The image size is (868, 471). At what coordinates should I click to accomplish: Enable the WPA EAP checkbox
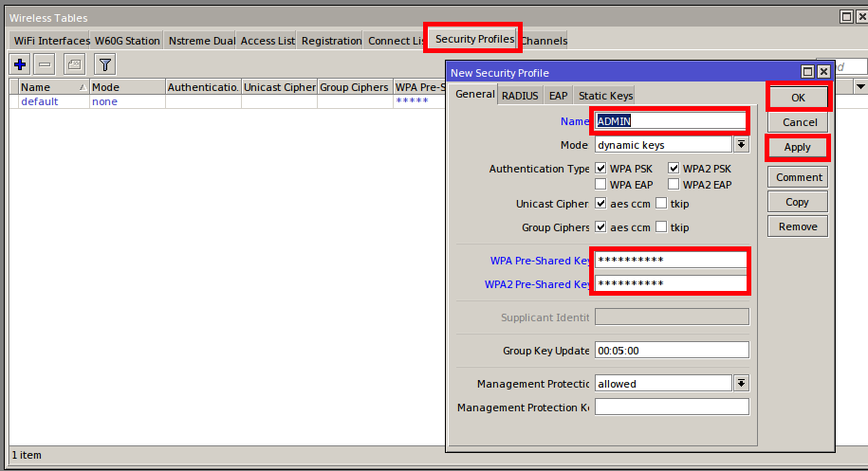click(x=600, y=185)
